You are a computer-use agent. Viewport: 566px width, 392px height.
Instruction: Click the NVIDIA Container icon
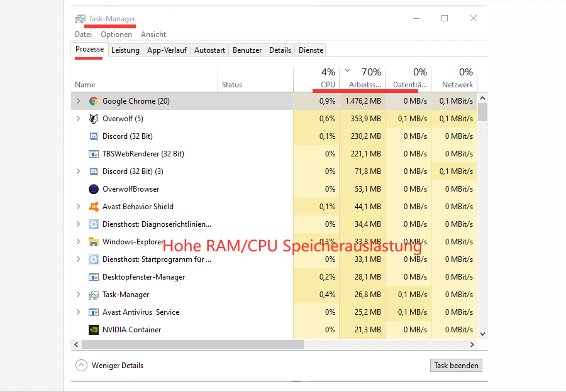(94, 329)
